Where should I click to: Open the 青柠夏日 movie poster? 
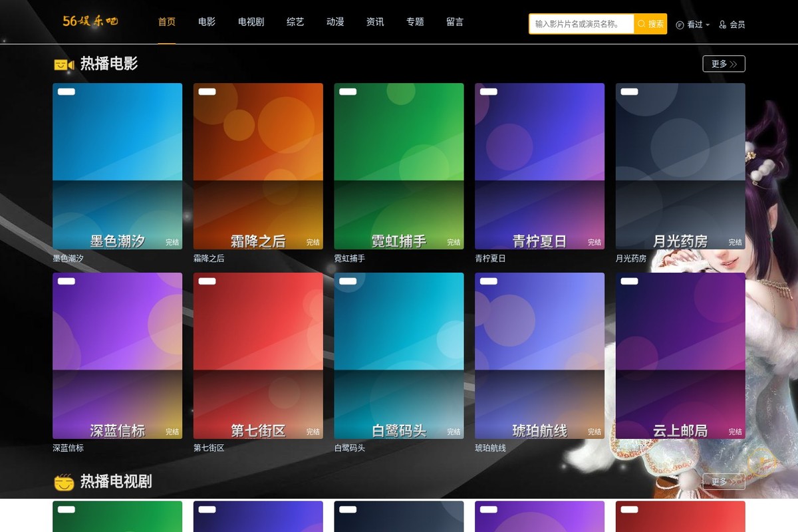[539, 166]
